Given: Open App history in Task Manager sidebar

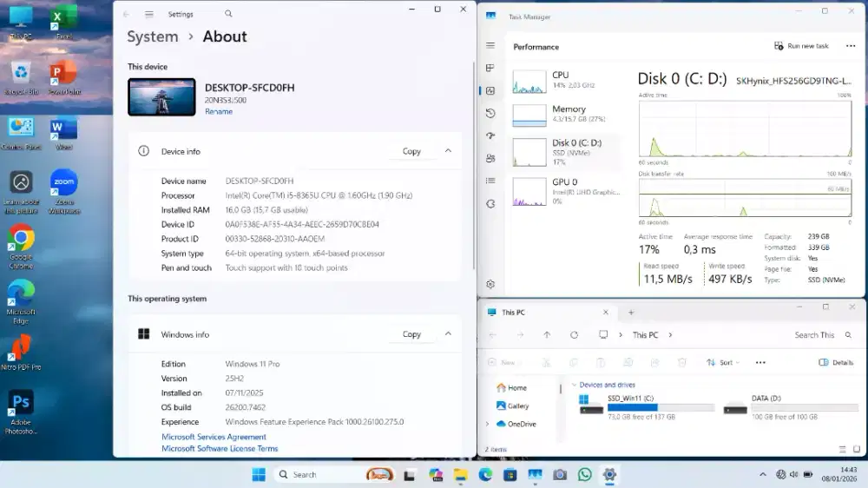Looking at the screenshot, I should coord(490,113).
